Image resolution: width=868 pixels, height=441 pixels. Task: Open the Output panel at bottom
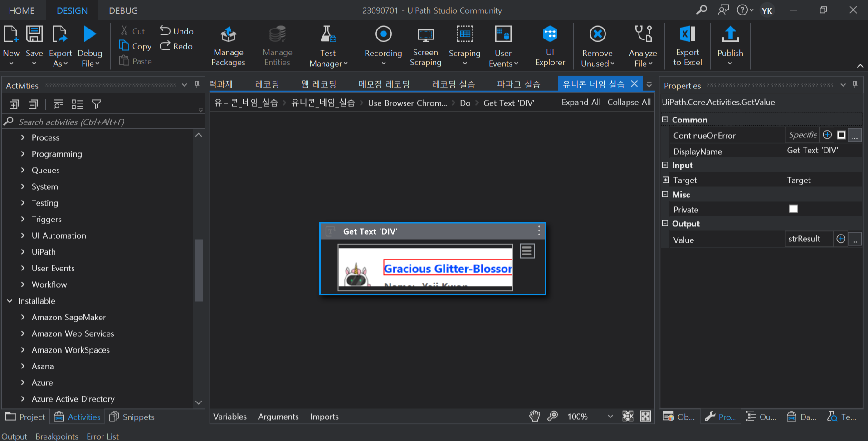(x=14, y=436)
